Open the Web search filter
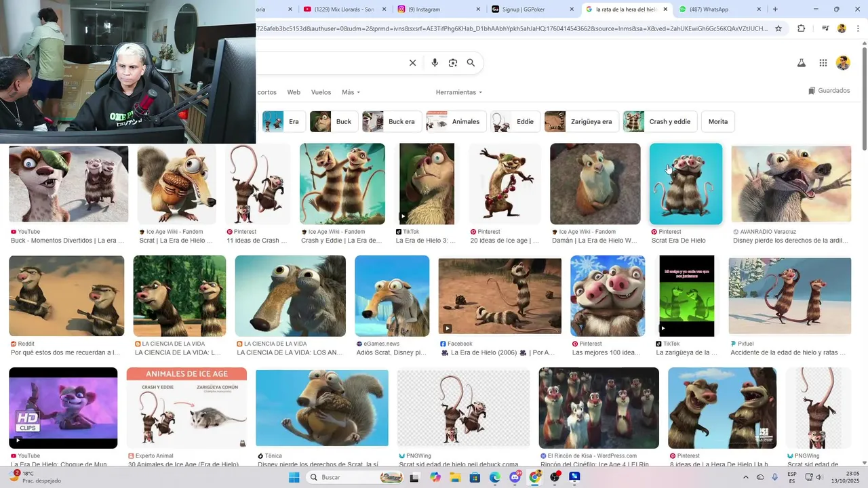Viewport: 868px width, 488px height. pos(294,92)
